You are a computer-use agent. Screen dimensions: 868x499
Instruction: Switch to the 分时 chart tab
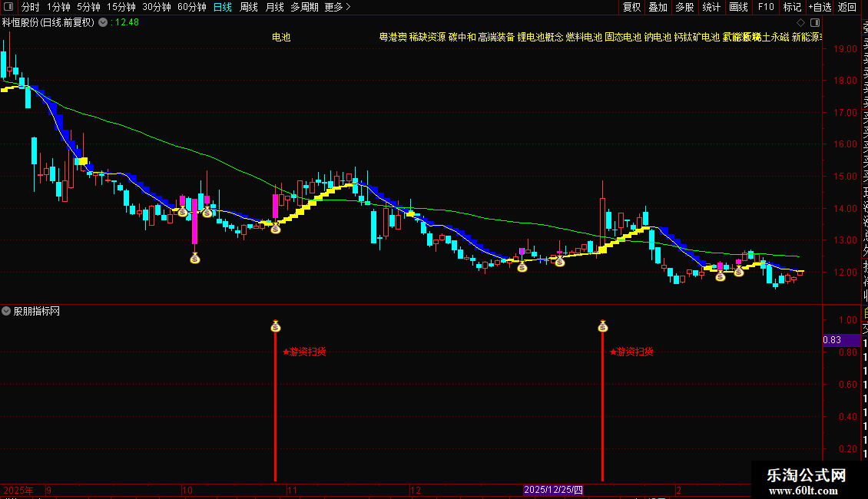(31, 7)
